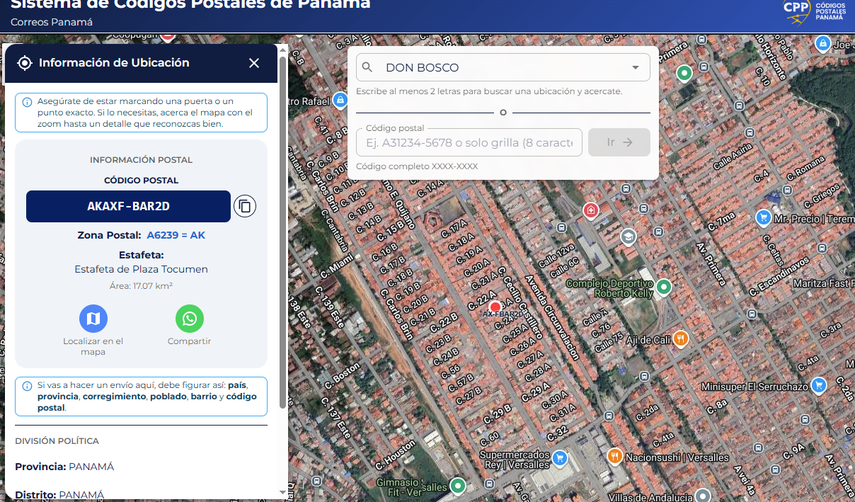
Task: Click the red location marker on the map
Action: (495, 306)
